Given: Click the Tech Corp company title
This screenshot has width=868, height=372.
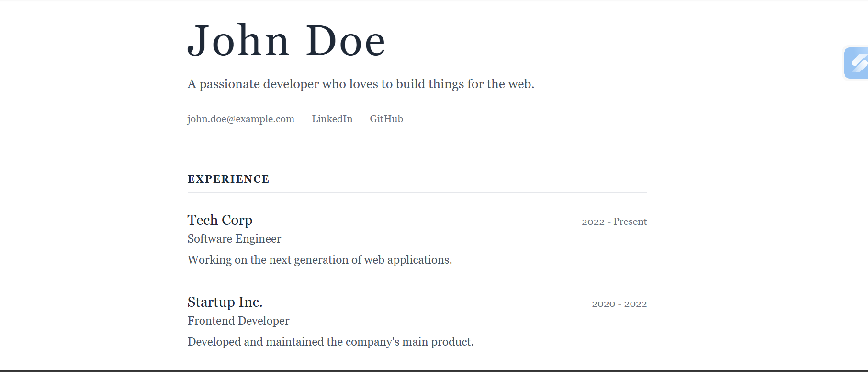Looking at the screenshot, I should click(x=220, y=220).
